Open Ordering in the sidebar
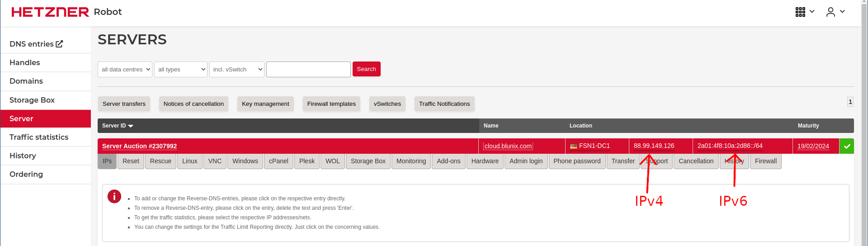Viewport: 868px width, 246px height. pos(45,174)
